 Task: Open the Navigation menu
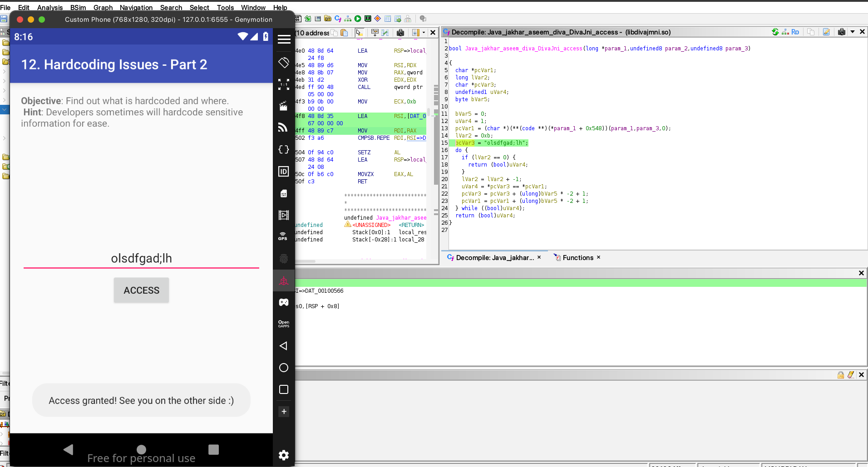point(136,7)
